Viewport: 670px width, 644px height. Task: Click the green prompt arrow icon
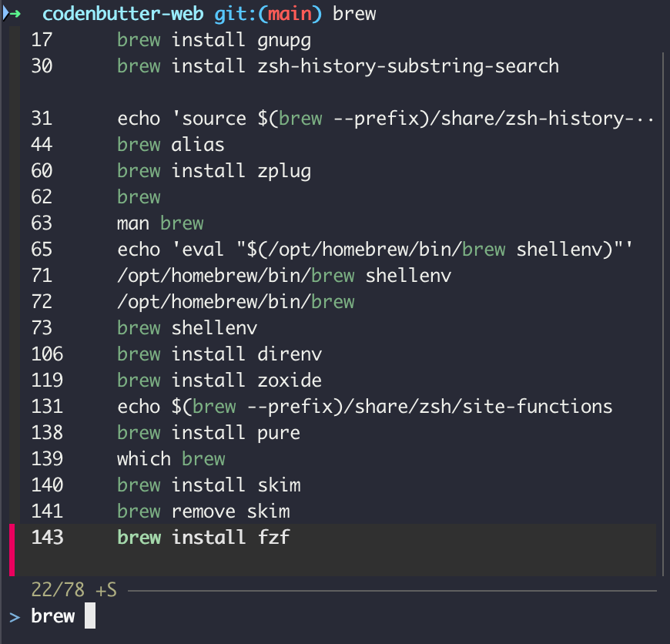(16, 14)
